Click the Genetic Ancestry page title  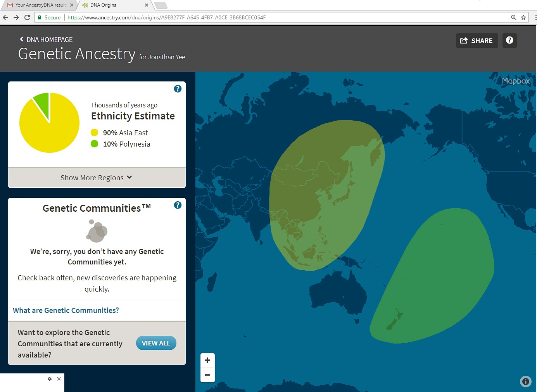tap(77, 54)
